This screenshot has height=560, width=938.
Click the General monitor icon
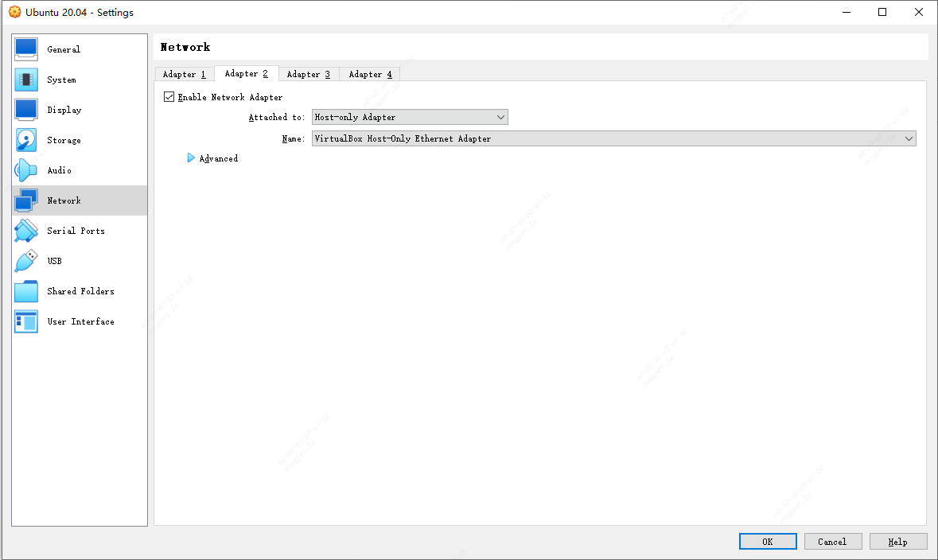click(x=26, y=49)
